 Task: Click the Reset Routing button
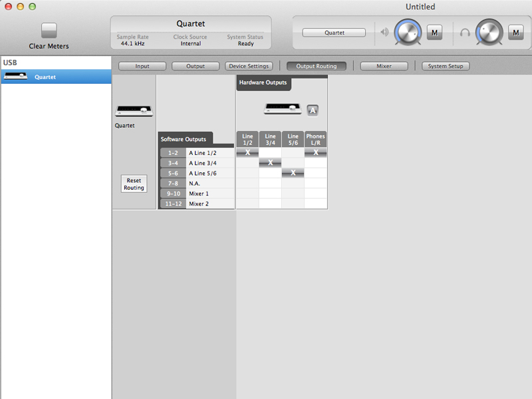(x=134, y=184)
